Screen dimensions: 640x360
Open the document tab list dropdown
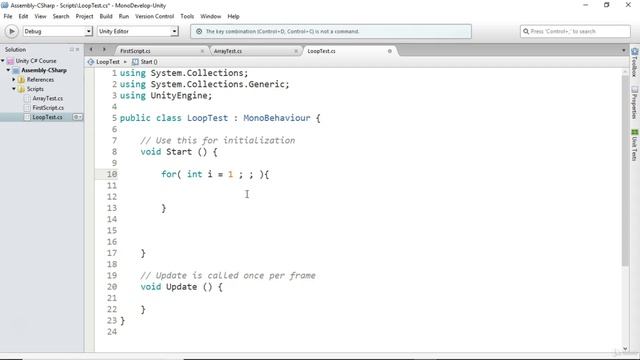coord(623,51)
